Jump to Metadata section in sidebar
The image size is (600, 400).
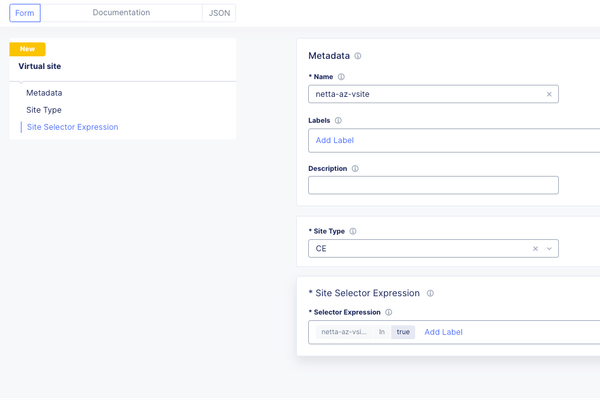pyautogui.click(x=44, y=93)
